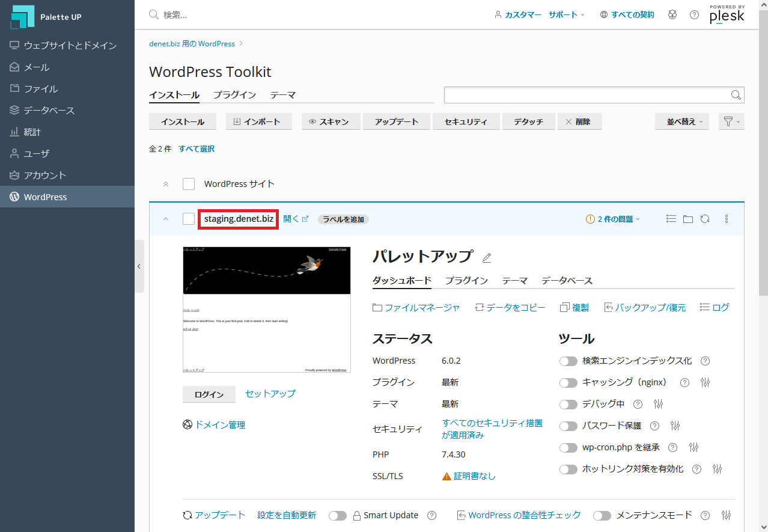Click the globe-like icon next to help in top bar

click(672, 14)
